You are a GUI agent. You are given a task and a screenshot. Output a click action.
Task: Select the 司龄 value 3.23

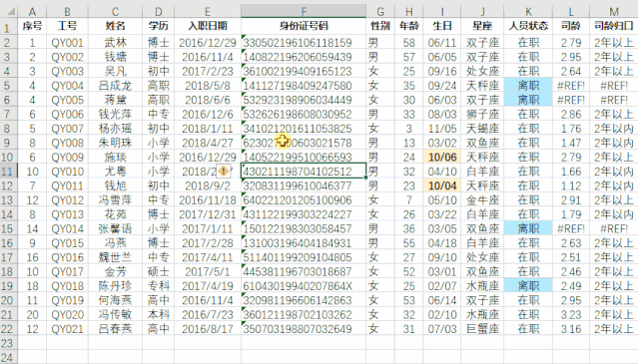(571, 315)
